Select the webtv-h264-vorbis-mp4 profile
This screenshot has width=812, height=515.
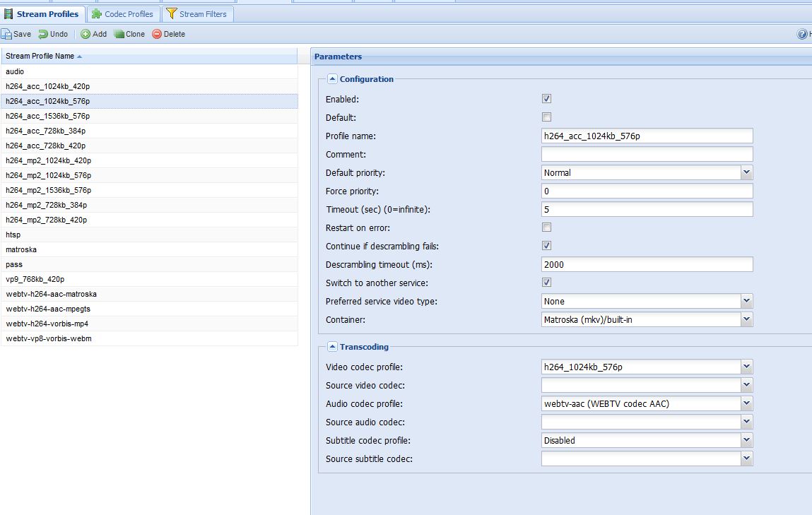pyautogui.click(x=149, y=324)
